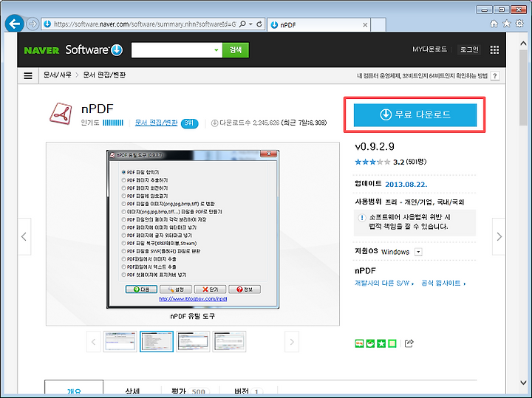Go to 문서/사무 breadcrumb category

[x=58, y=75]
